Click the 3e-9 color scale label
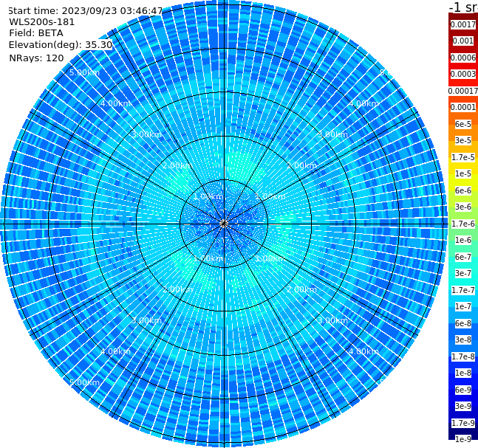The height and width of the screenshot is (448, 478). 463,406
